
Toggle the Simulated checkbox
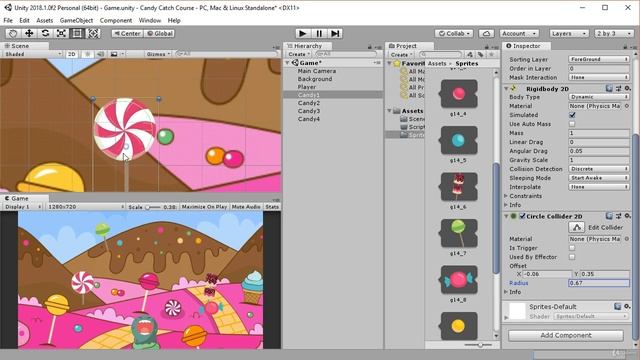572,115
